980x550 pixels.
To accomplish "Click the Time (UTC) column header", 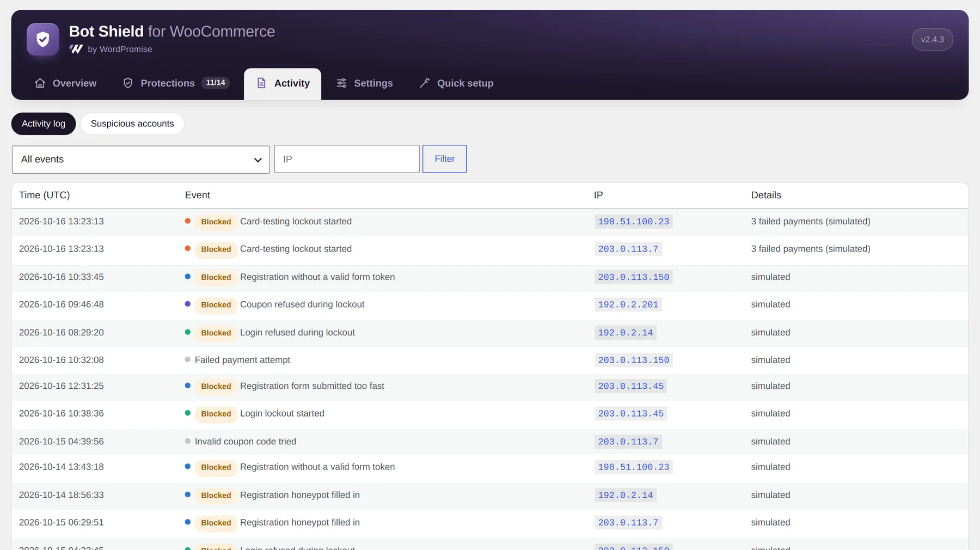I will 45,195.
